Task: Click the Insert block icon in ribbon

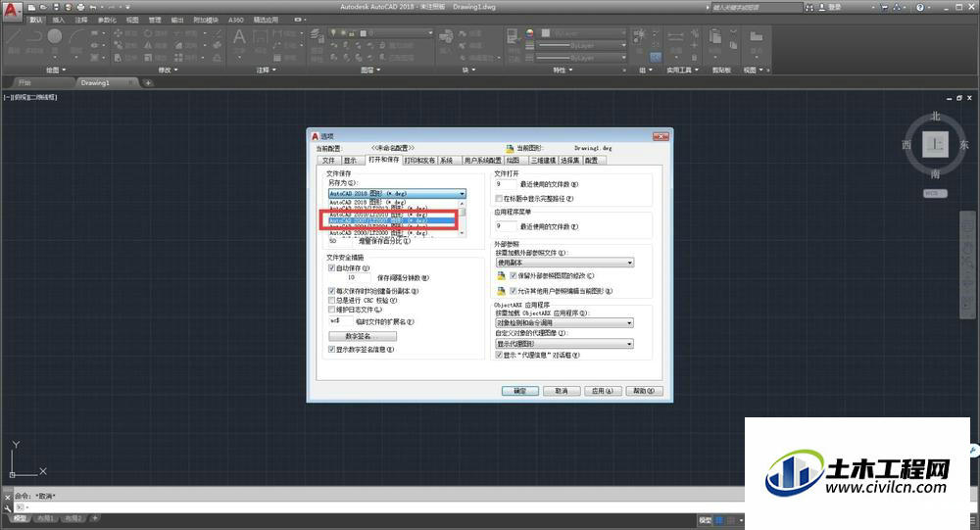Action: point(446,36)
